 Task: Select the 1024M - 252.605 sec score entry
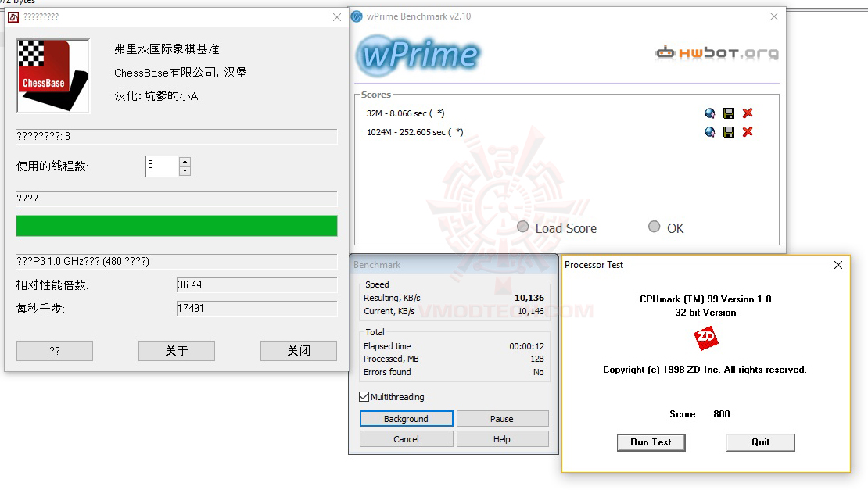click(415, 132)
